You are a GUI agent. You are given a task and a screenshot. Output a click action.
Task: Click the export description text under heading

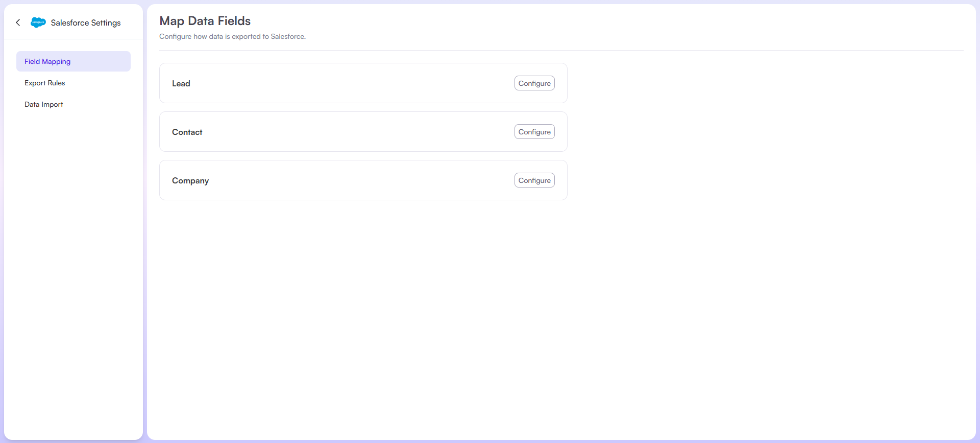click(x=232, y=37)
